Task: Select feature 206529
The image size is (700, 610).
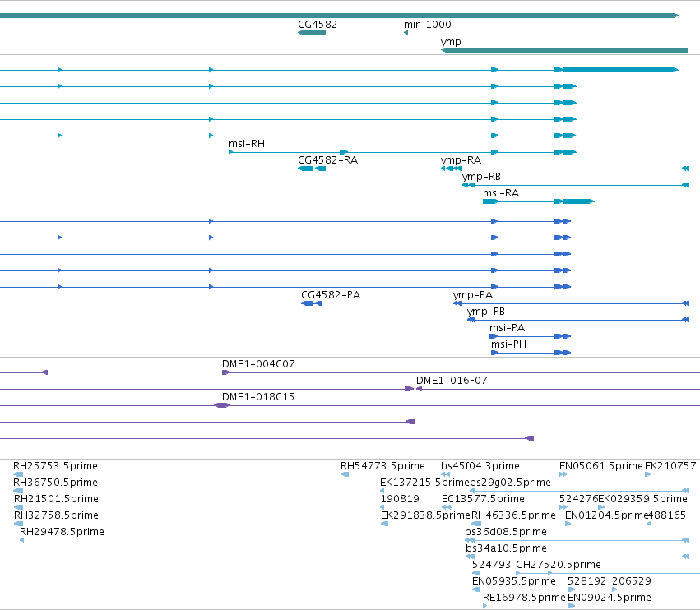Action: tap(632, 582)
